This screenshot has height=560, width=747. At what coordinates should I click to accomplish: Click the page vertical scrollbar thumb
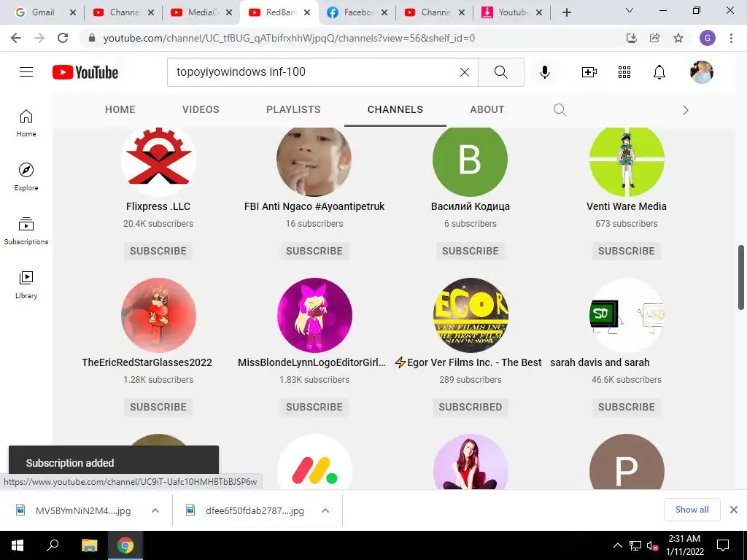741,277
